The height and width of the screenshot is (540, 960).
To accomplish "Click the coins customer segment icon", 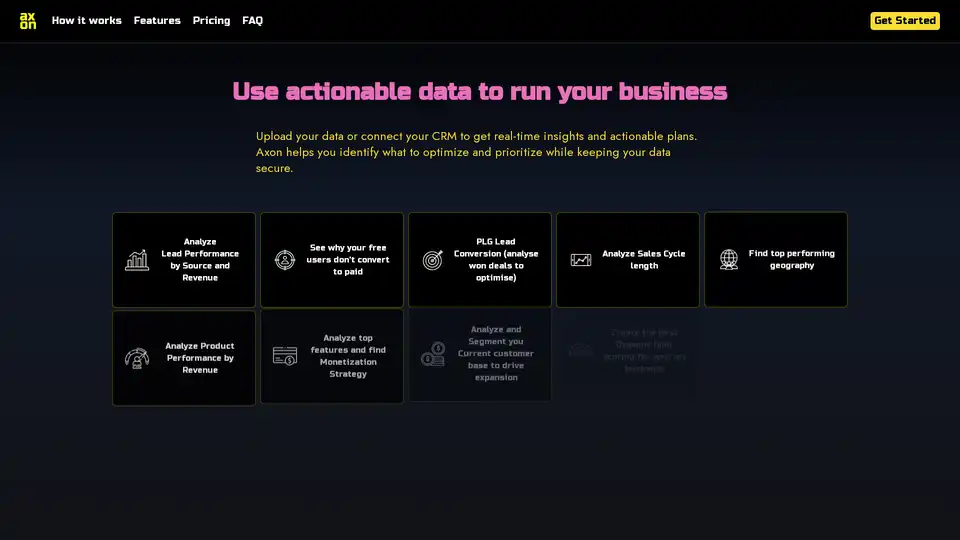I will click(x=433, y=353).
